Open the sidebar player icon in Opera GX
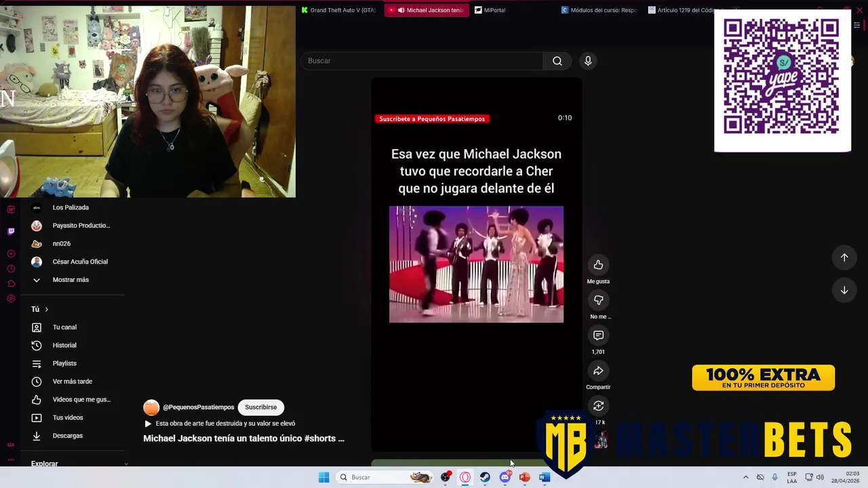The image size is (868, 488). [11, 253]
